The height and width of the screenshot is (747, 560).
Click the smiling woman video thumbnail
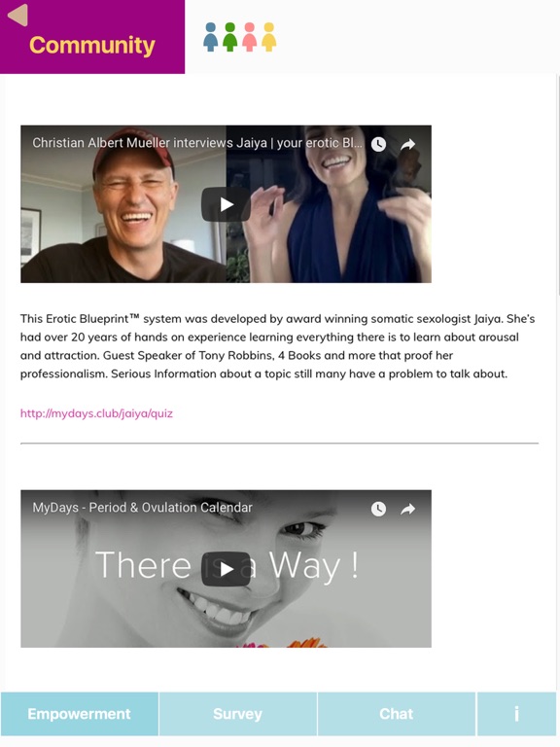tap(227, 569)
